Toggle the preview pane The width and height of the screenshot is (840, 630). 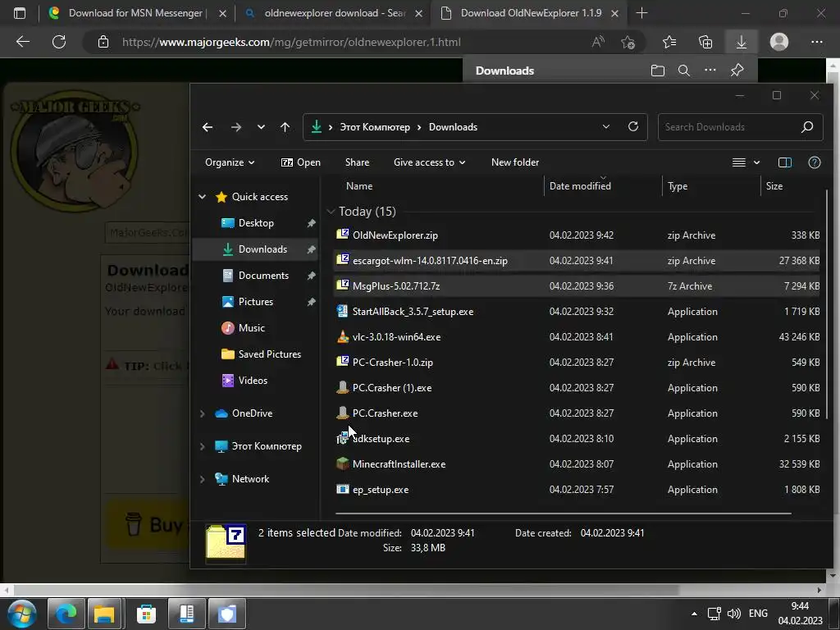coord(785,162)
